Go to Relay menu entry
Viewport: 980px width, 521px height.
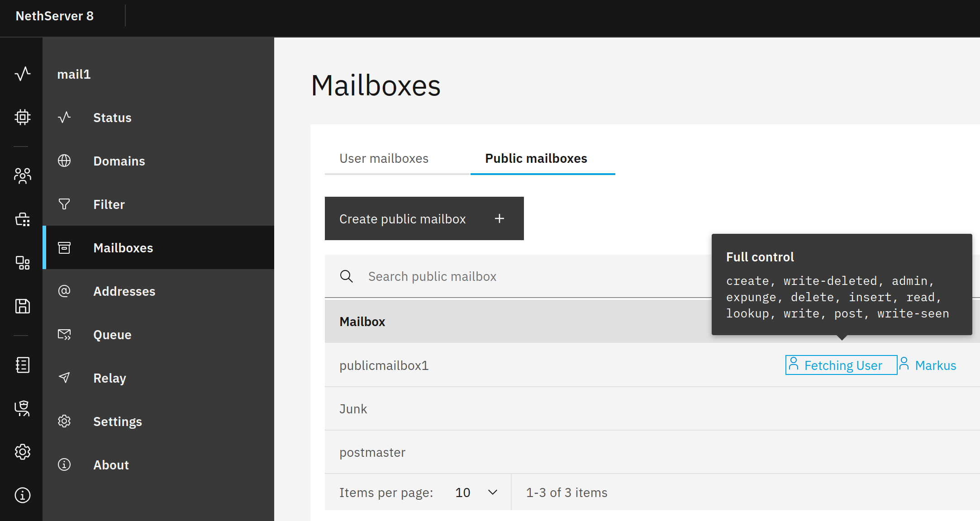pyautogui.click(x=109, y=378)
